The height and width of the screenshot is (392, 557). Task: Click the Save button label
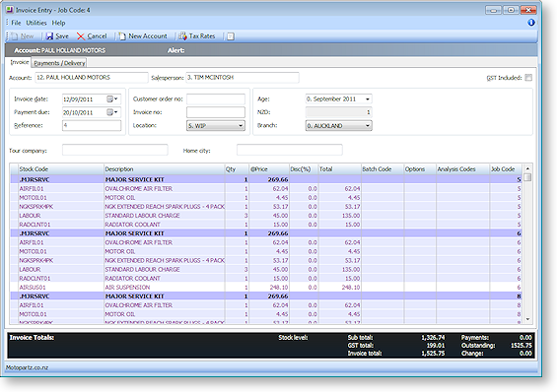click(x=62, y=36)
